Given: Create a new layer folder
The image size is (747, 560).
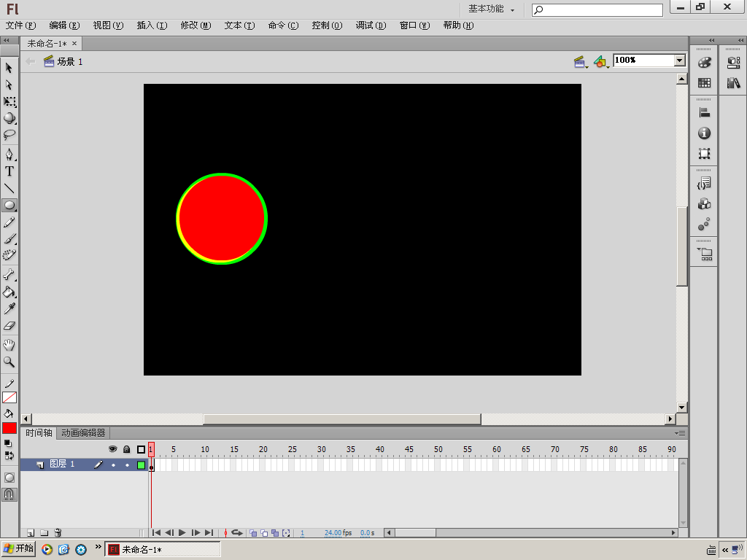Looking at the screenshot, I should (x=44, y=533).
